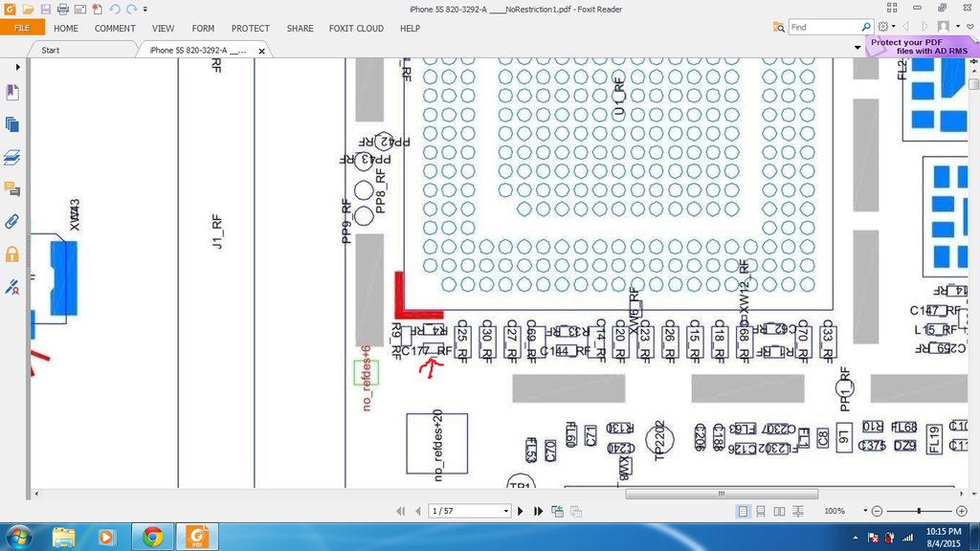Click the Undo arrow in quick toolbar
Screen dimensions: 980x551
coord(115,9)
